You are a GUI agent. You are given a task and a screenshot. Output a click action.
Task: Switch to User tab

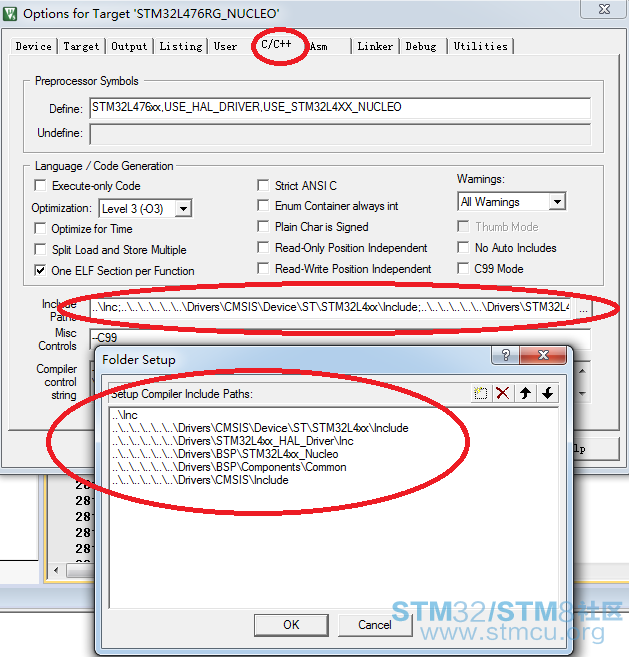225,46
